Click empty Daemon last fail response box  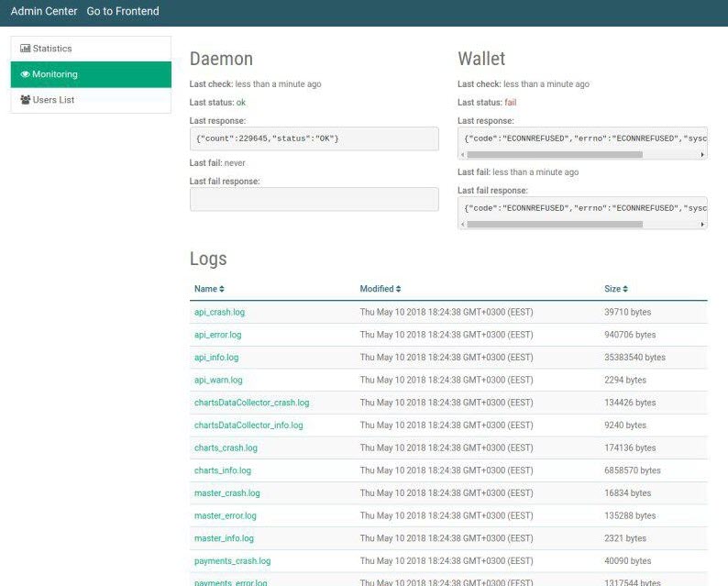click(314, 199)
